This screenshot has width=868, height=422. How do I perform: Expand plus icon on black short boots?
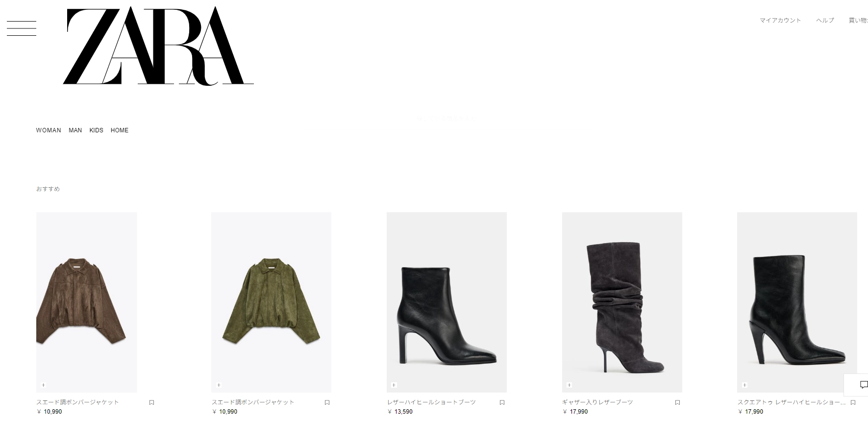tap(394, 385)
